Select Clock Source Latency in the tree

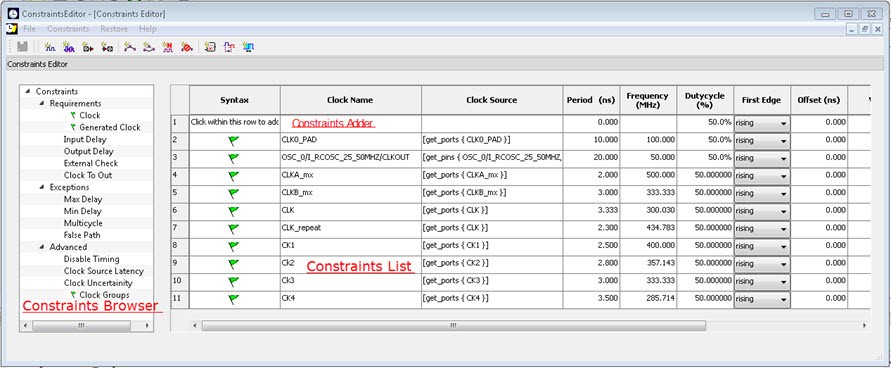[103, 271]
